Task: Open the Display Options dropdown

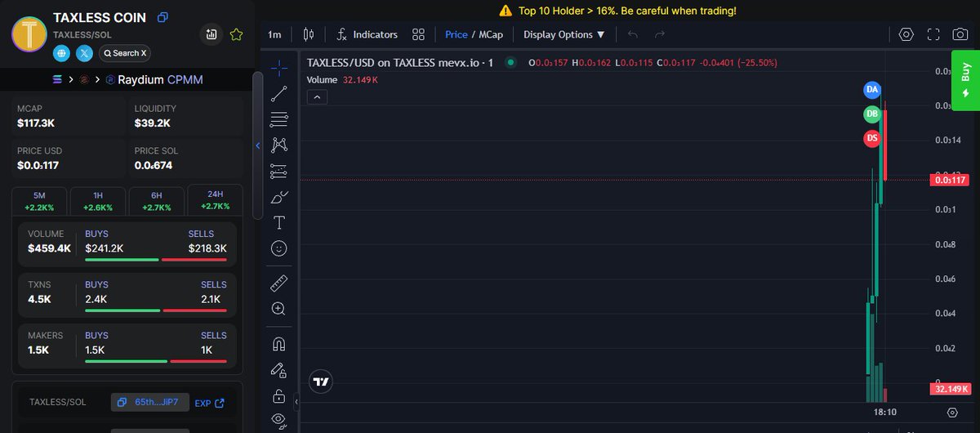Action: click(564, 34)
